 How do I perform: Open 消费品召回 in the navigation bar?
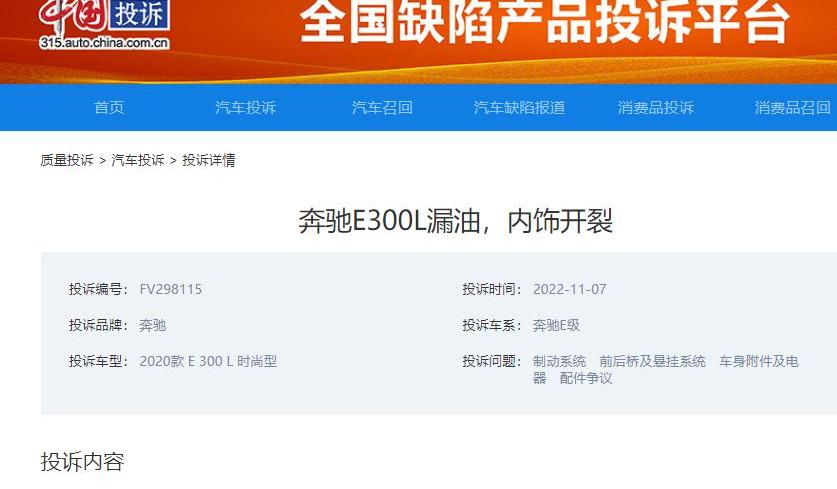[x=792, y=108]
